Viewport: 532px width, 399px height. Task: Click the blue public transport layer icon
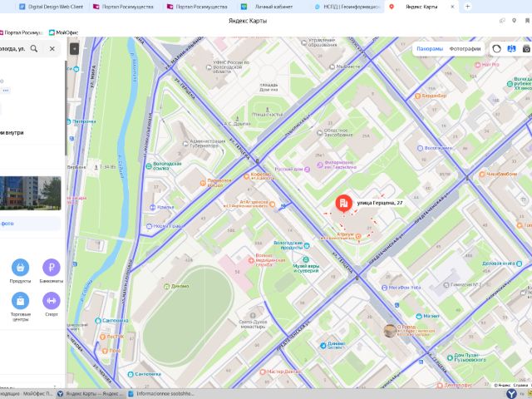click(x=511, y=48)
